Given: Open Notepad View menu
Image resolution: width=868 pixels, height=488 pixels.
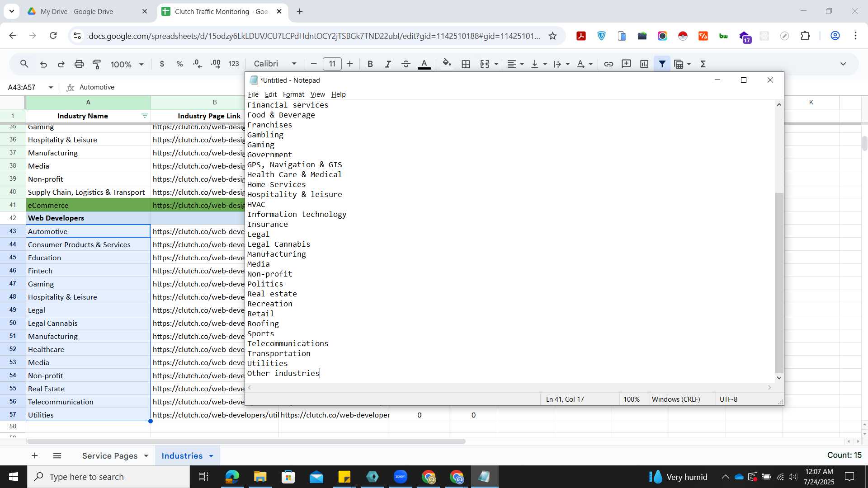Looking at the screenshot, I should tap(317, 94).
